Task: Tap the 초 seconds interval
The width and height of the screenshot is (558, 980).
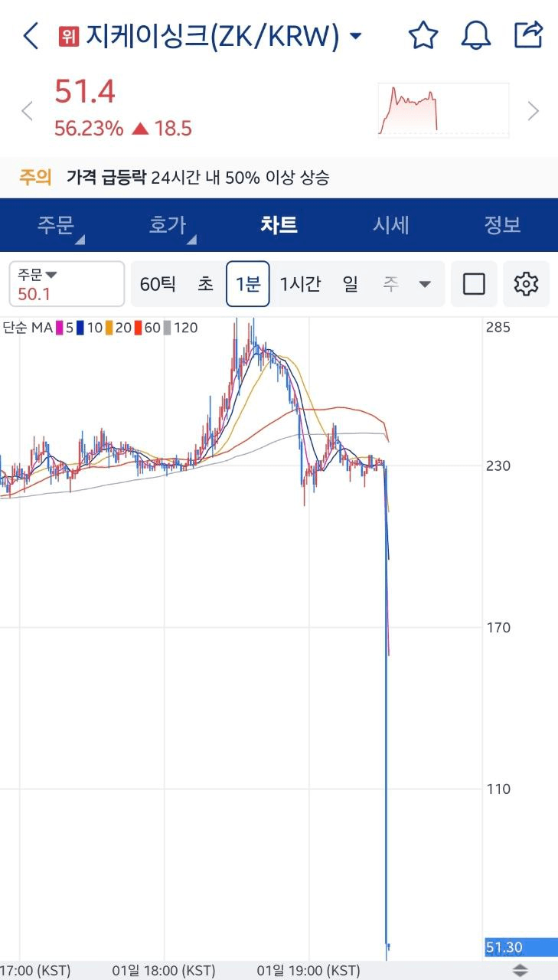Action: point(206,284)
